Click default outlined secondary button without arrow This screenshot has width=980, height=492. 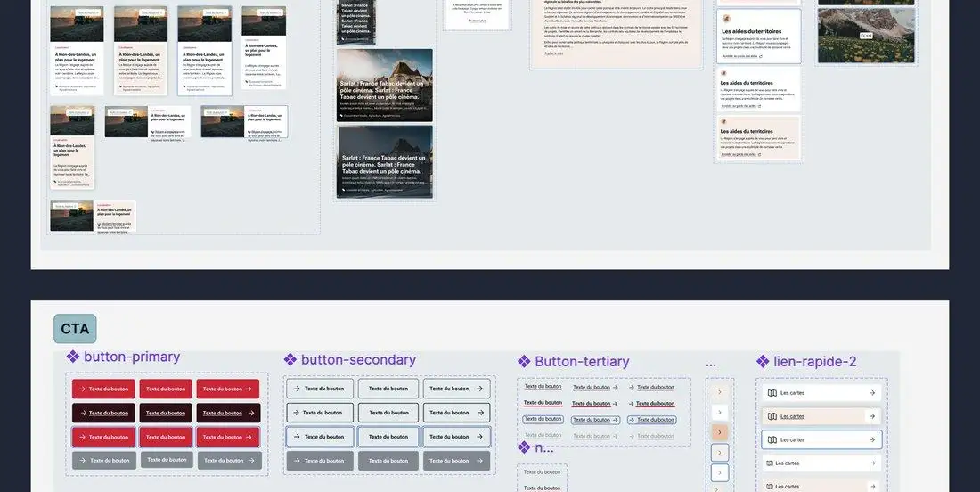(388, 389)
